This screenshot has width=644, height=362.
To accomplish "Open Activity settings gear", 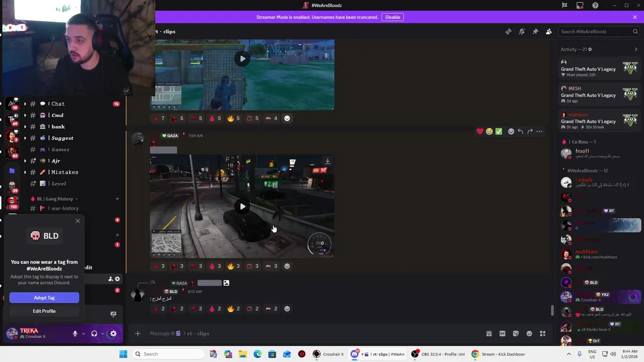I will [x=590, y=49].
